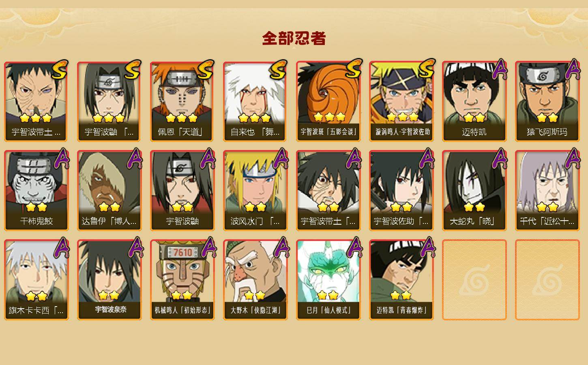Select the 大野木「侠隐江湖」 card
Image resolution: width=588 pixels, height=365 pixels.
coord(255,280)
